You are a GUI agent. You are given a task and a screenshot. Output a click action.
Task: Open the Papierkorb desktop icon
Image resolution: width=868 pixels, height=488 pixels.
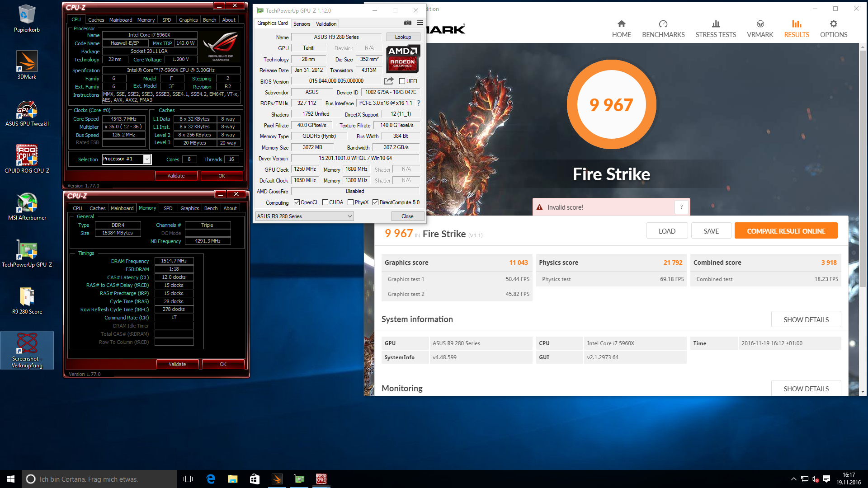[27, 19]
